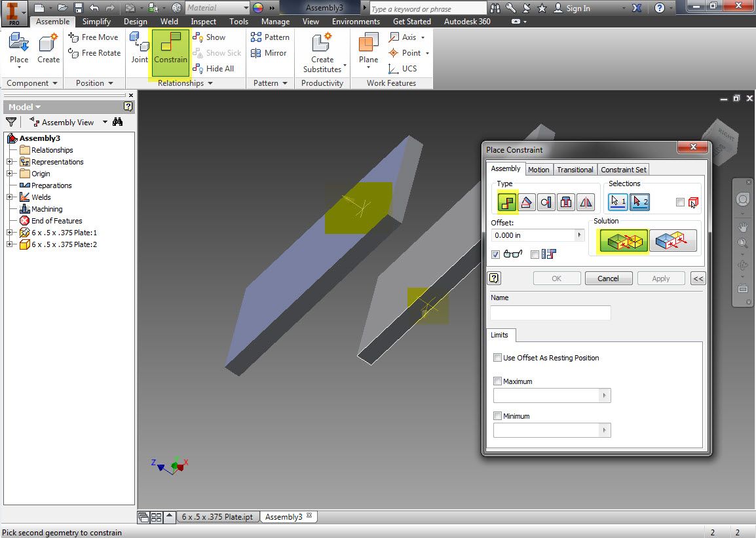Check the Maximum limits checkbox

(497, 381)
